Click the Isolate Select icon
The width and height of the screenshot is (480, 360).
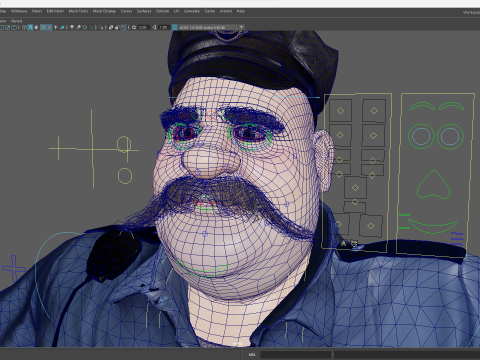coord(101,27)
